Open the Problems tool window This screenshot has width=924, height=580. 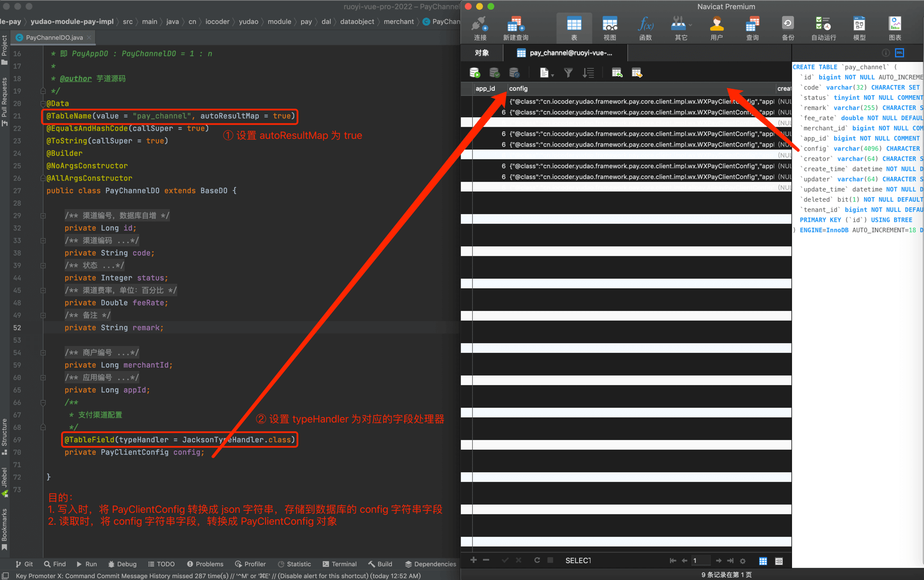[205, 564]
